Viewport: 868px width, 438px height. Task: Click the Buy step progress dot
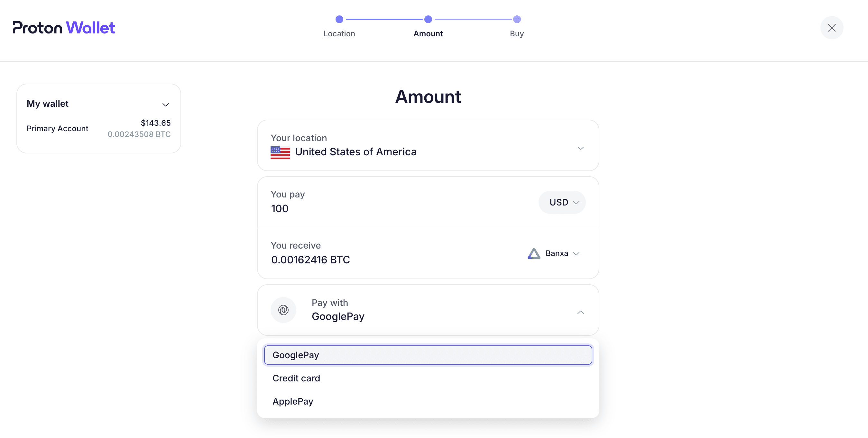(517, 19)
